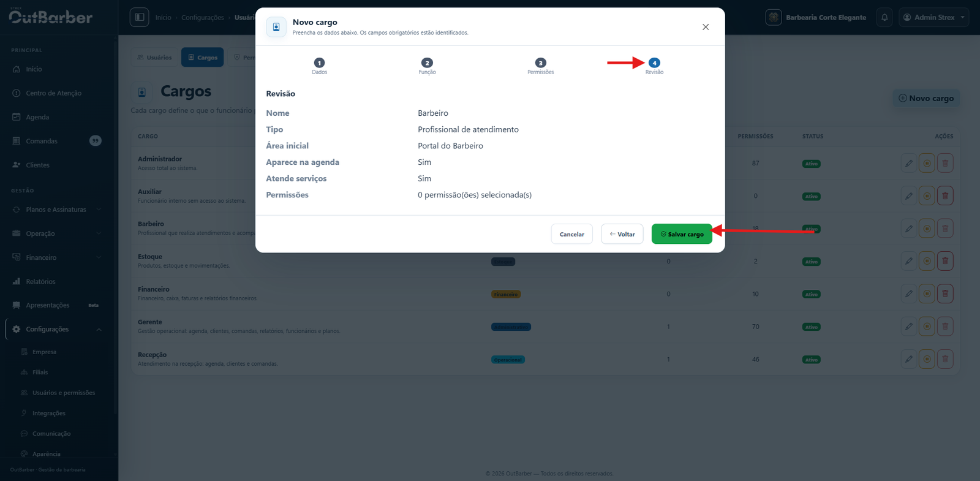Viewport: 980px width, 481px height.
Task: Click delete trash for Auxiliar row
Action: click(x=945, y=196)
